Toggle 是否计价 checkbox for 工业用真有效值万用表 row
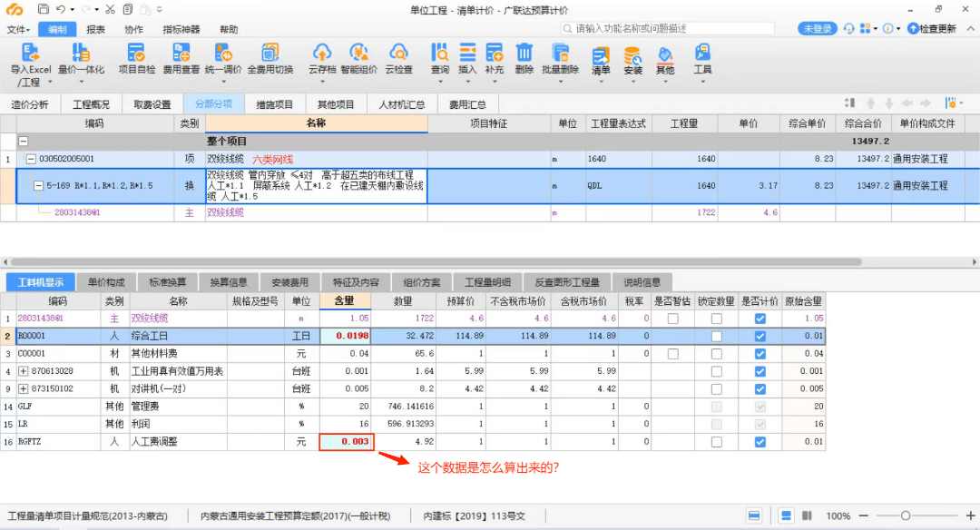This screenshot has width=980, height=530. click(x=760, y=371)
